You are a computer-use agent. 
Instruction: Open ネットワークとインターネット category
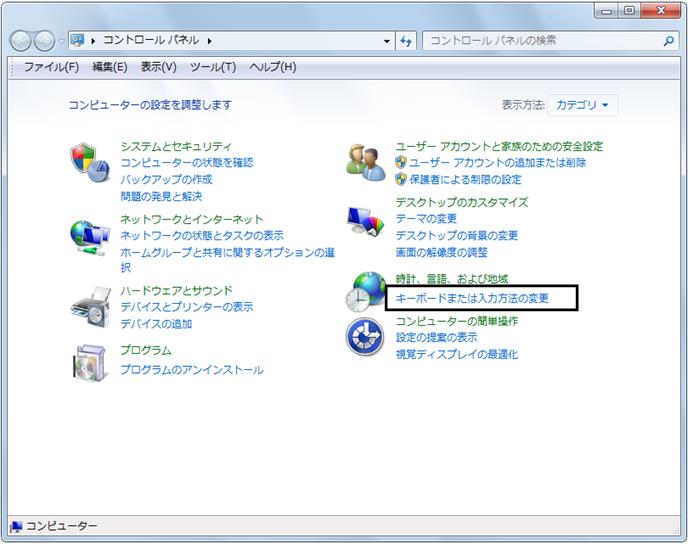(x=192, y=219)
